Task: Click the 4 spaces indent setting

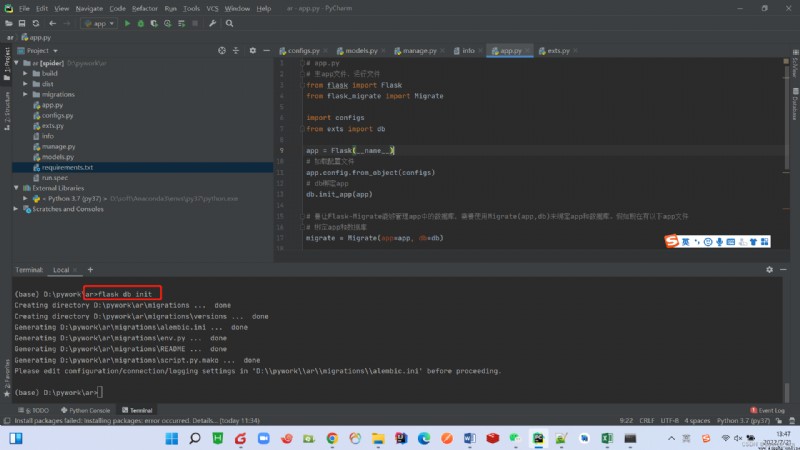Action: pyautogui.click(x=697, y=420)
